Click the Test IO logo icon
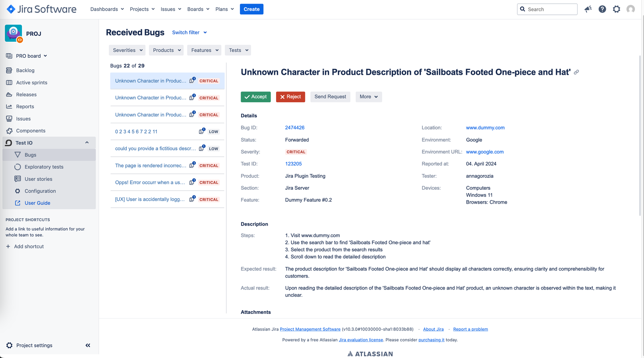Screen dimensions: 644x358 tap(8, 143)
